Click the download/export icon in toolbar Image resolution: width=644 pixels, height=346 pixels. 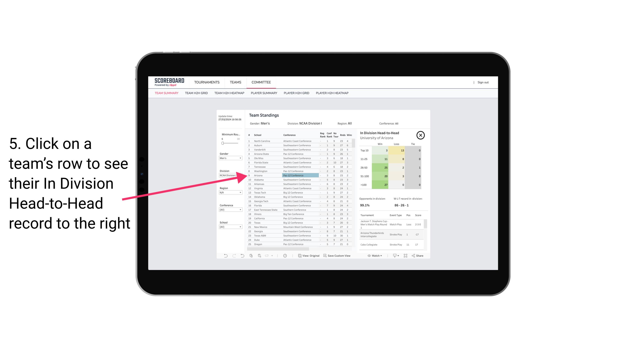coord(394,256)
